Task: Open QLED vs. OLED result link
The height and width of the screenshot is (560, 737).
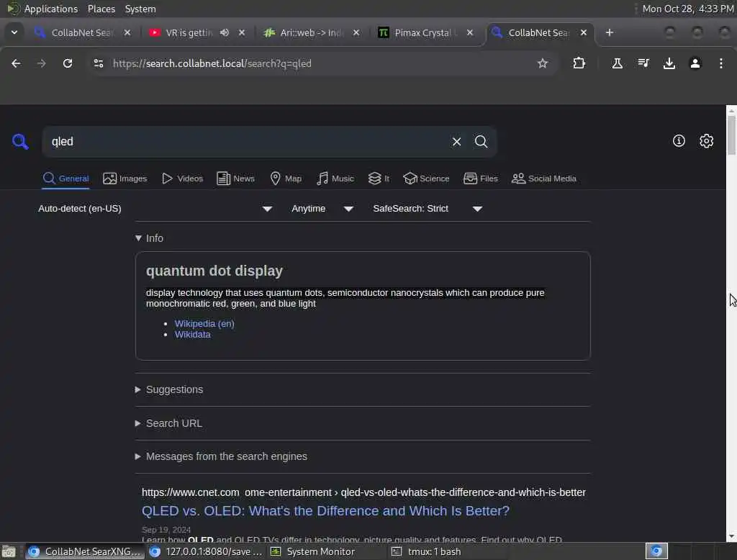Action: (325, 510)
